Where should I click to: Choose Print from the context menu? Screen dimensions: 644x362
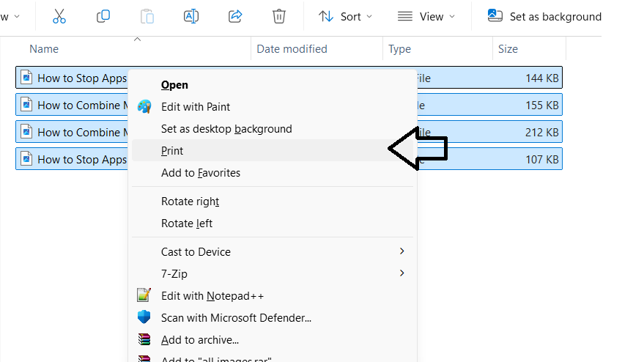pyautogui.click(x=273, y=151)
